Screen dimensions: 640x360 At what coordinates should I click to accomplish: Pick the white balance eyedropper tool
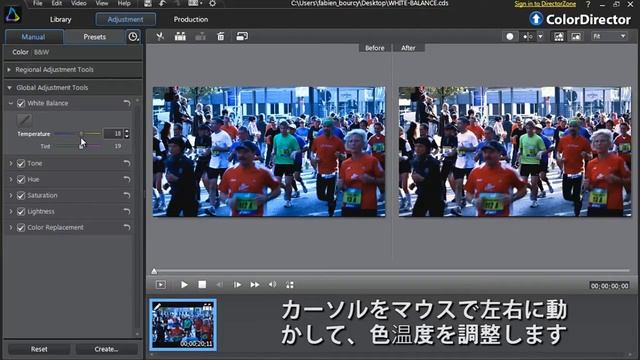click(24, 120)
